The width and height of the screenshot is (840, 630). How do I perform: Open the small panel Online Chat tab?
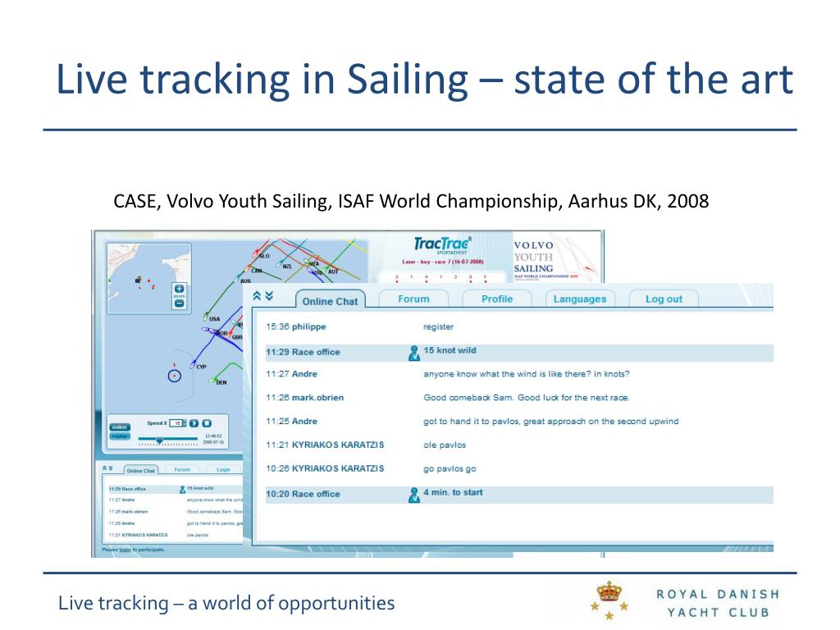click(141, 470)
